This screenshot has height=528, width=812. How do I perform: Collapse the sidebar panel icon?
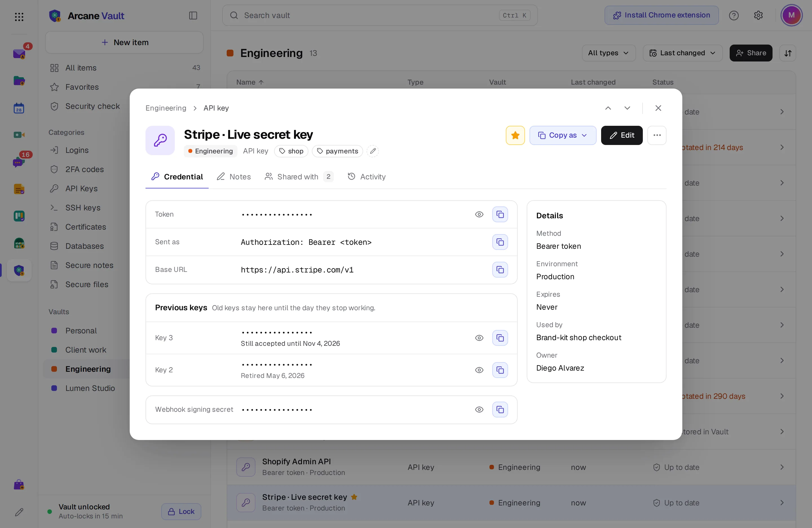[x=193, y=16]
